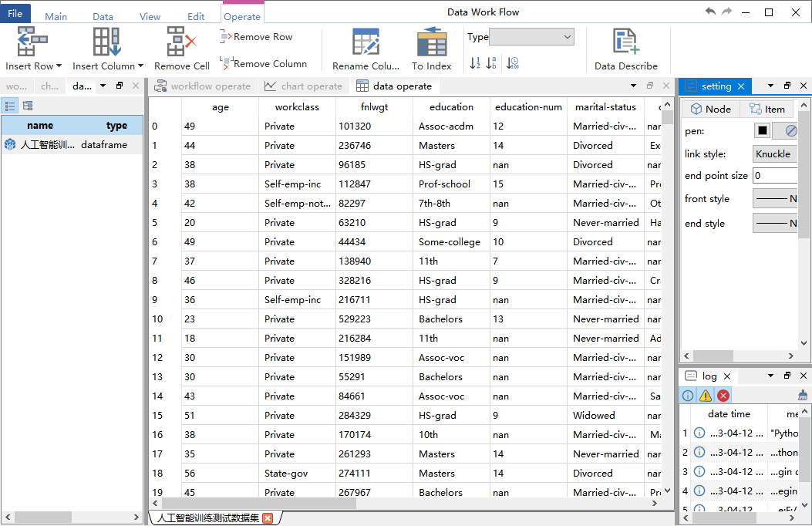Click the To Index icon

click(x=431, y=42)
